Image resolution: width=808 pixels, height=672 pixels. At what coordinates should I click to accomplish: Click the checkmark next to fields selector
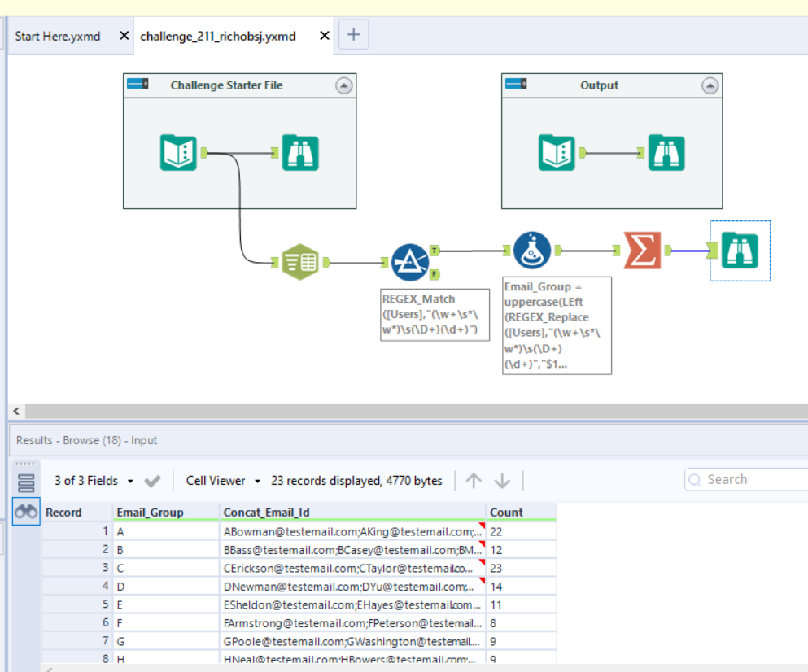pos(152,481)
